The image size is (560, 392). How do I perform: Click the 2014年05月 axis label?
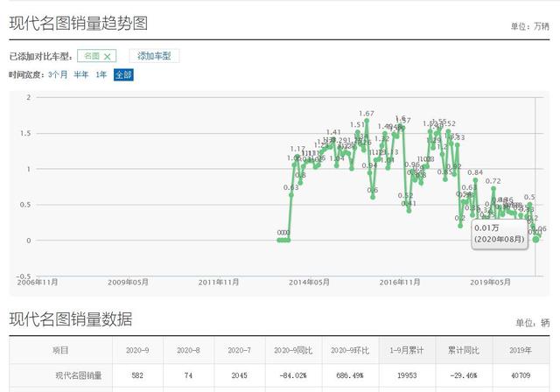309,283
